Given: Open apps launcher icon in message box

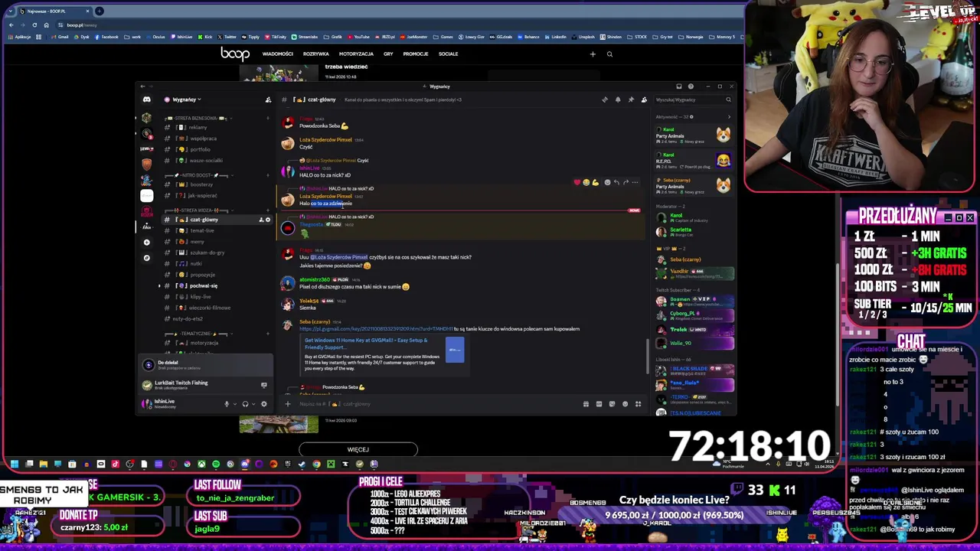Looking at the screenshot, I should click(638, 404).
